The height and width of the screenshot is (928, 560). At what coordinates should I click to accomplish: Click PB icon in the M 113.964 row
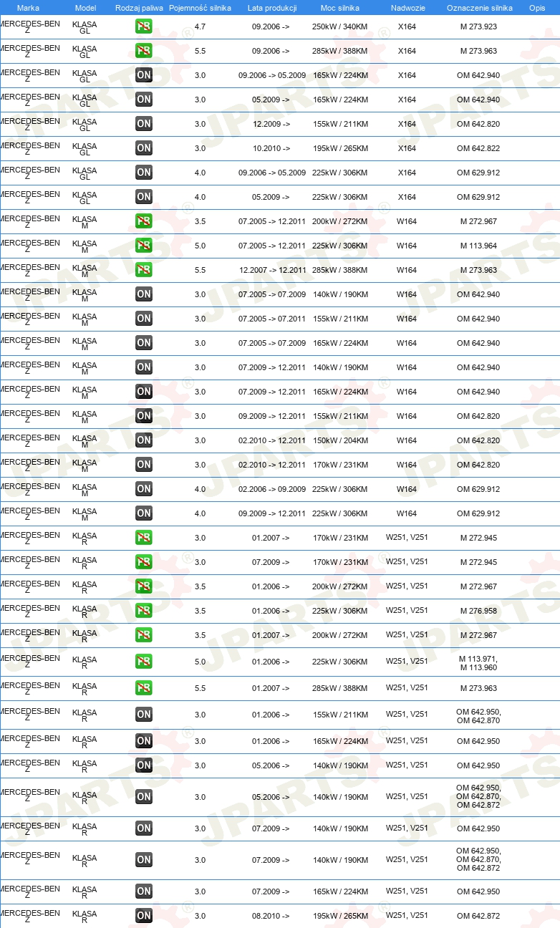(144, 246)
